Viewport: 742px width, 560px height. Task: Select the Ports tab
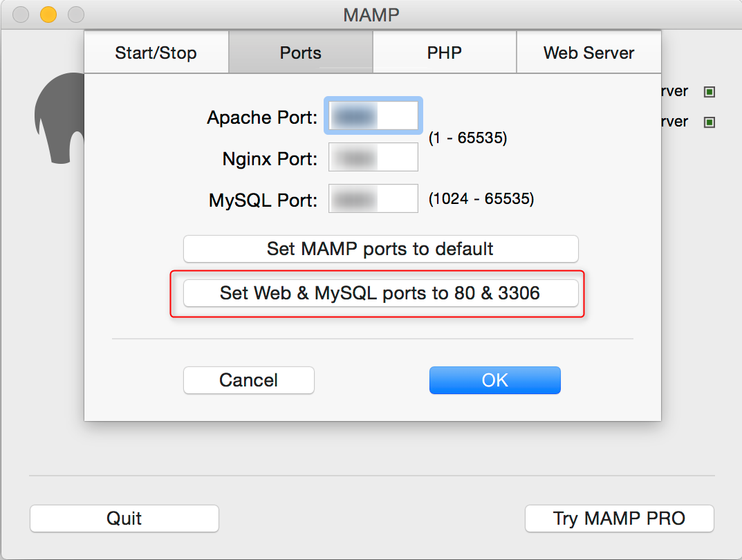(301, 53)
